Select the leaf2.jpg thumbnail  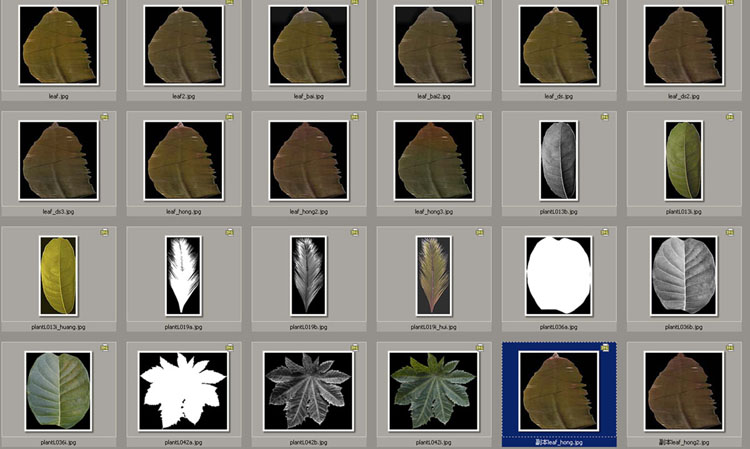tap(184, 45)
